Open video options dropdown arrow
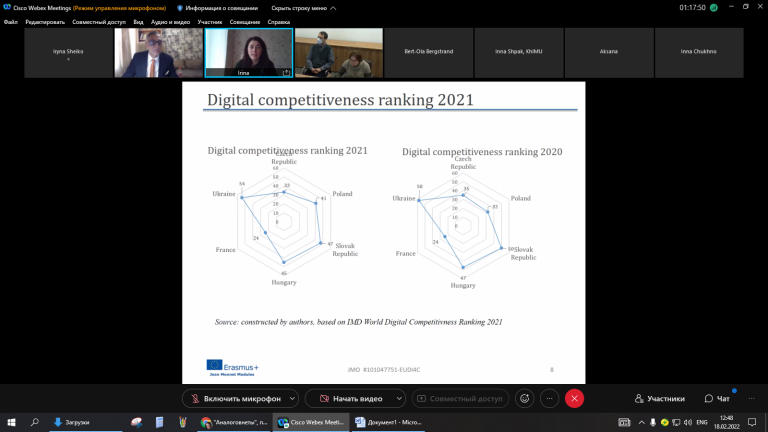This screenshot has width=768, height=432. point(399,399)
